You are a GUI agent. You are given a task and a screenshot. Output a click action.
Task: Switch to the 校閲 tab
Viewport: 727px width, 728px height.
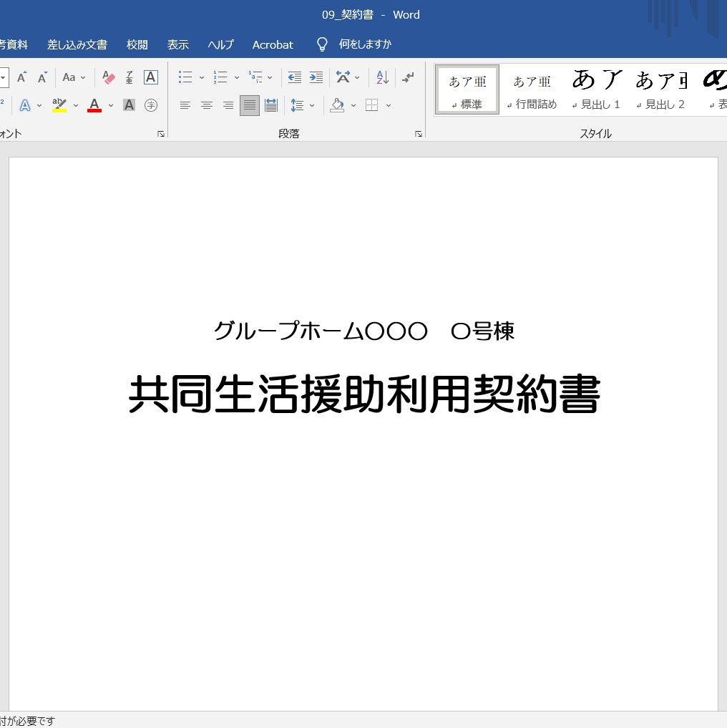pyautogui.click(x=137, y=44)
